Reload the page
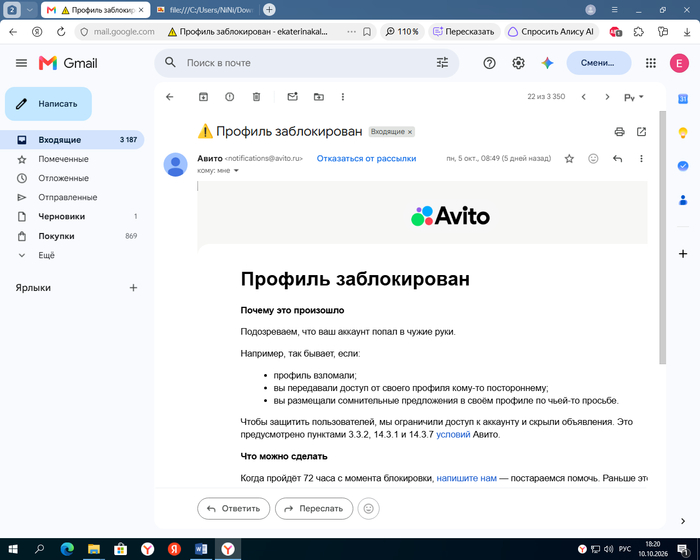 click(61, 32)
